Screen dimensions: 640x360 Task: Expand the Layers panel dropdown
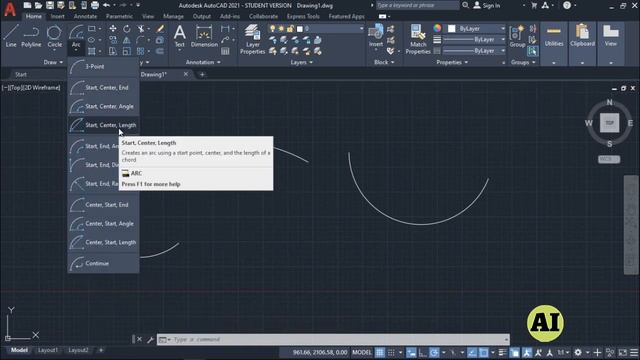coord(301,62)
